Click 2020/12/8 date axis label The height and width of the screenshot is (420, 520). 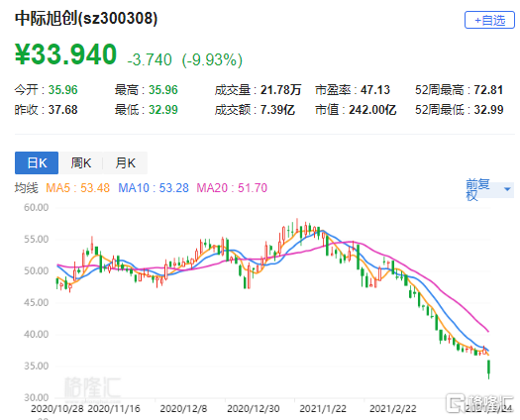183,409
